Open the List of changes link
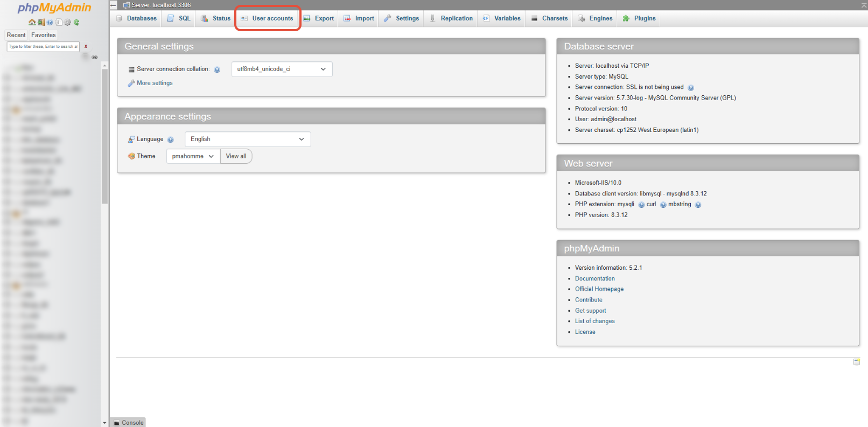This screenshot has width=868, height=427. [x=594, y=321]
